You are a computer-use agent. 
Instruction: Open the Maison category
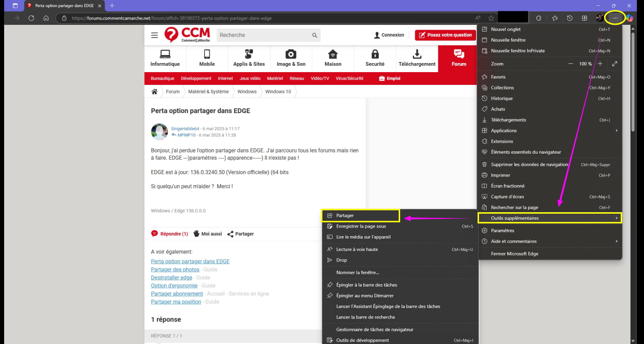pos(333,58)
